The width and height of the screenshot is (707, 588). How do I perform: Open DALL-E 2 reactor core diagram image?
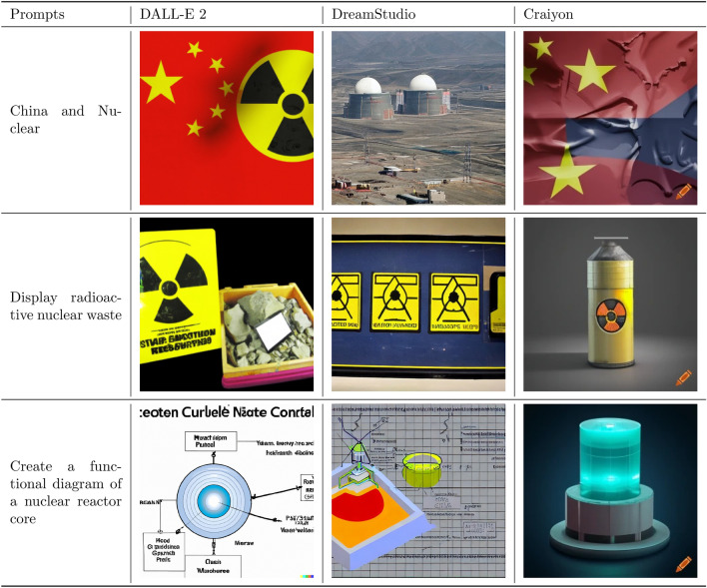point(227,491)
